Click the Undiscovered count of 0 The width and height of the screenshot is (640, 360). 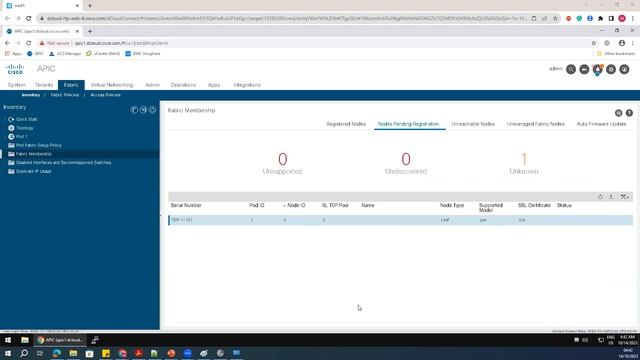[406, 159]
